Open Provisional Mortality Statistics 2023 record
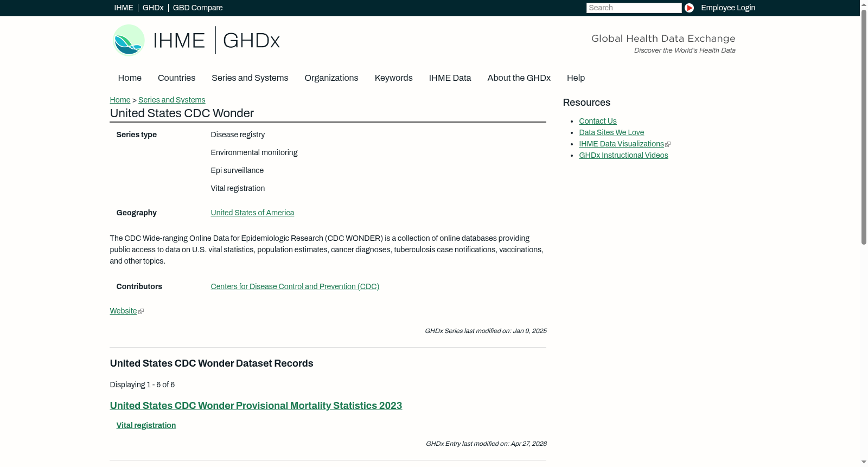Viewport: 868px width, 467px height. pyautogui.click(x=256, y=406)
